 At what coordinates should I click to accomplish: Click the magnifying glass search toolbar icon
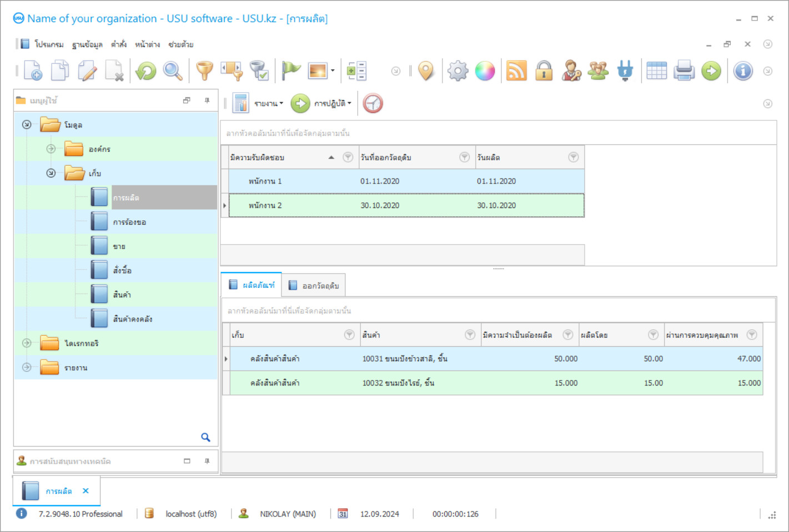(x=173, y=71)
